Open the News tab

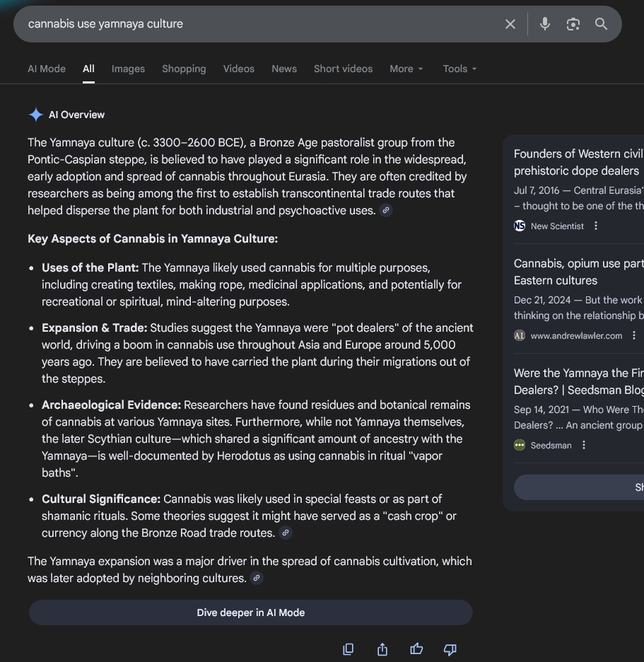[284, 69]
